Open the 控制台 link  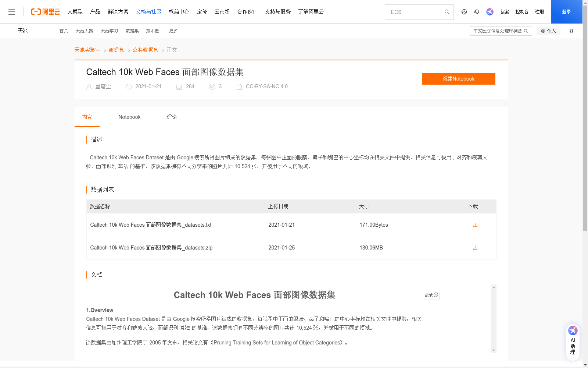(522, 12)
